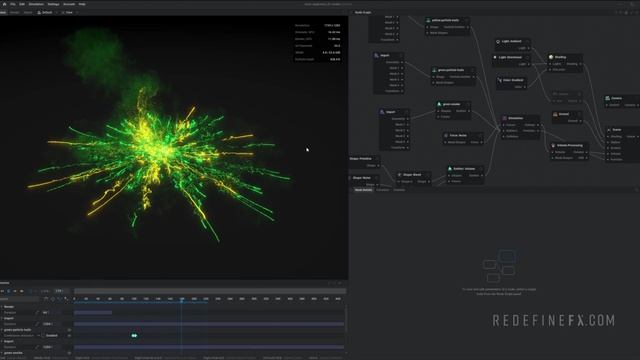Toggle the circle button on Emitter: Volume node

[481, 169]
